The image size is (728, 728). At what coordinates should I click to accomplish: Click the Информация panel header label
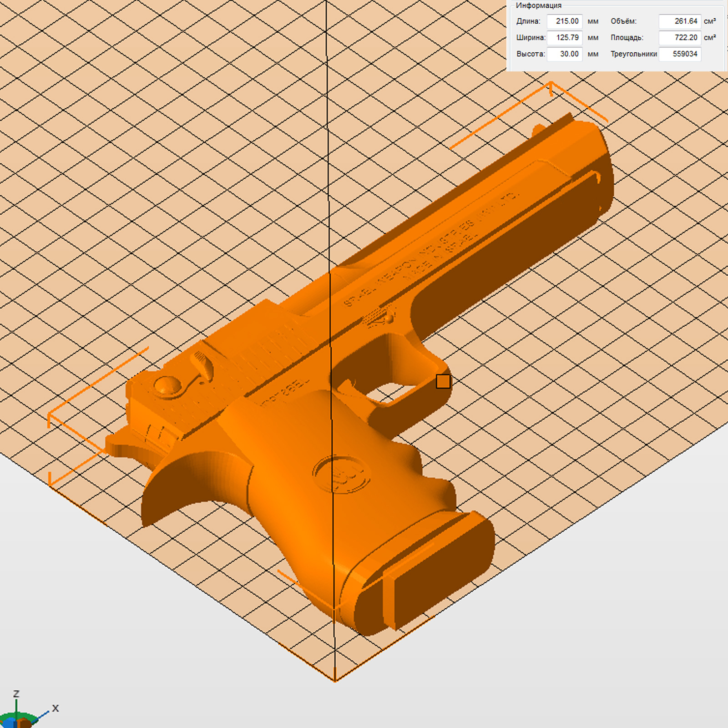point(539,5)
